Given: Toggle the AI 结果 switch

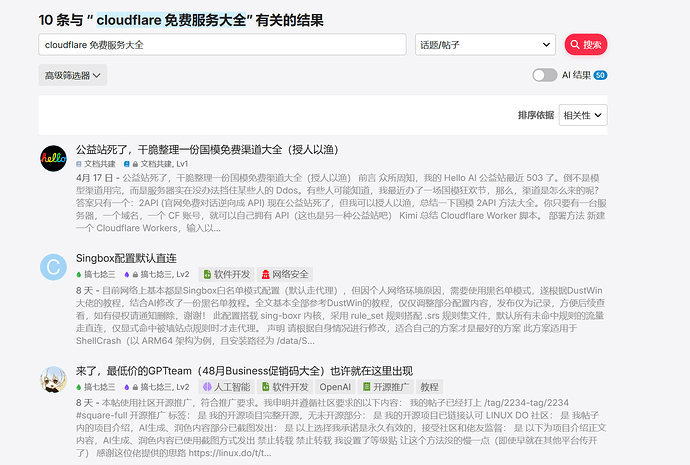Looking at the screenshot, I should [545, 75].
